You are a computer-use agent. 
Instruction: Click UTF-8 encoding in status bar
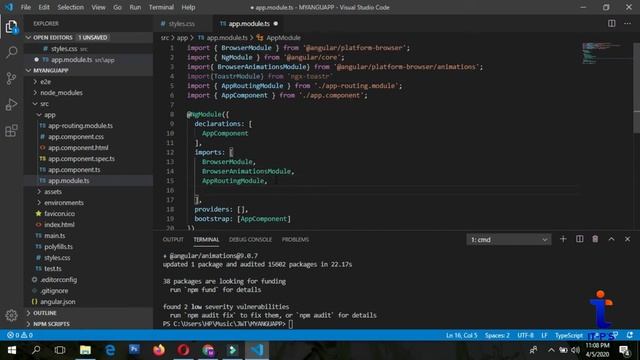pos(525,335)
